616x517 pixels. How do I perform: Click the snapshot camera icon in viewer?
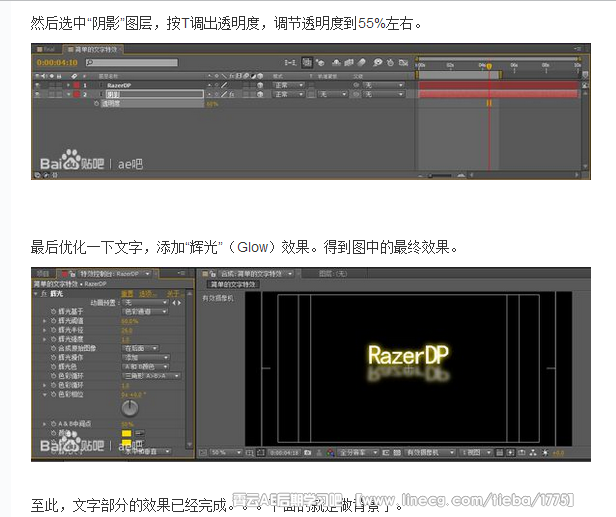point(308,453)
